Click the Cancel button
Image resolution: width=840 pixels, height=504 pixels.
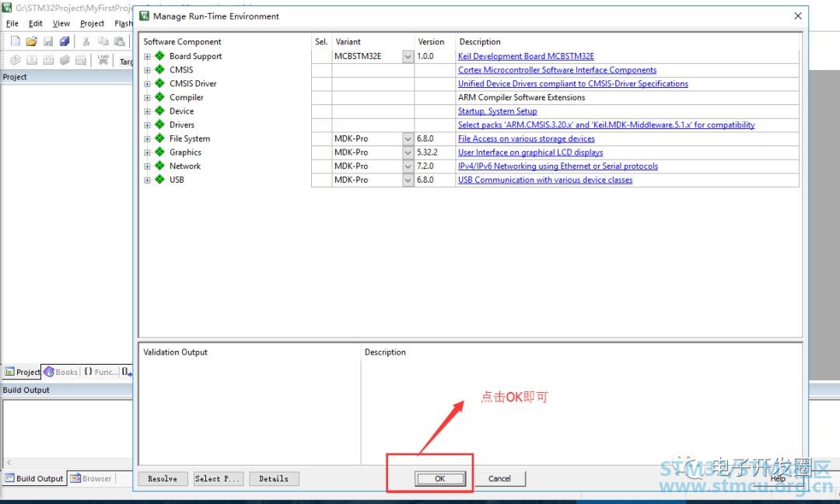(499, 479)
